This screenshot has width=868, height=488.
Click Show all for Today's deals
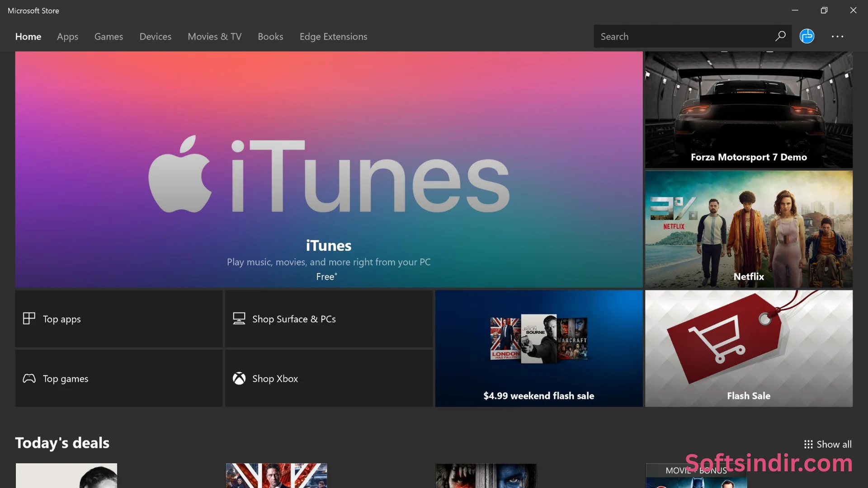tap(834, 445)
